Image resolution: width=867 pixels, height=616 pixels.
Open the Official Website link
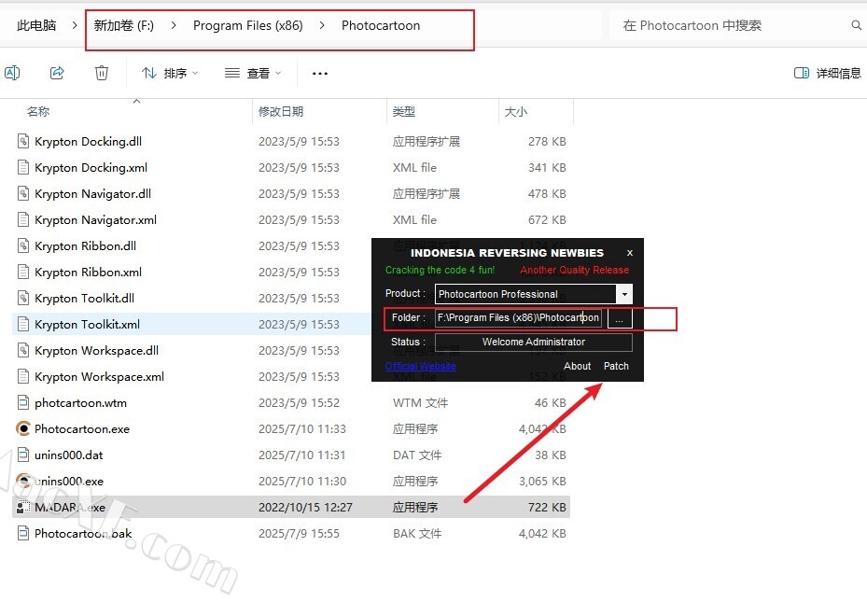coord(420,366)
